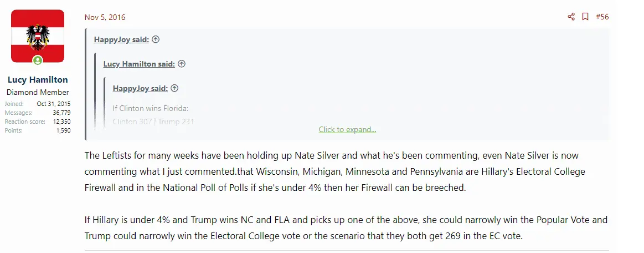Bookmark this post using the bookmark icon
Viewport: 644px width, 253px height.
[585, 17]
